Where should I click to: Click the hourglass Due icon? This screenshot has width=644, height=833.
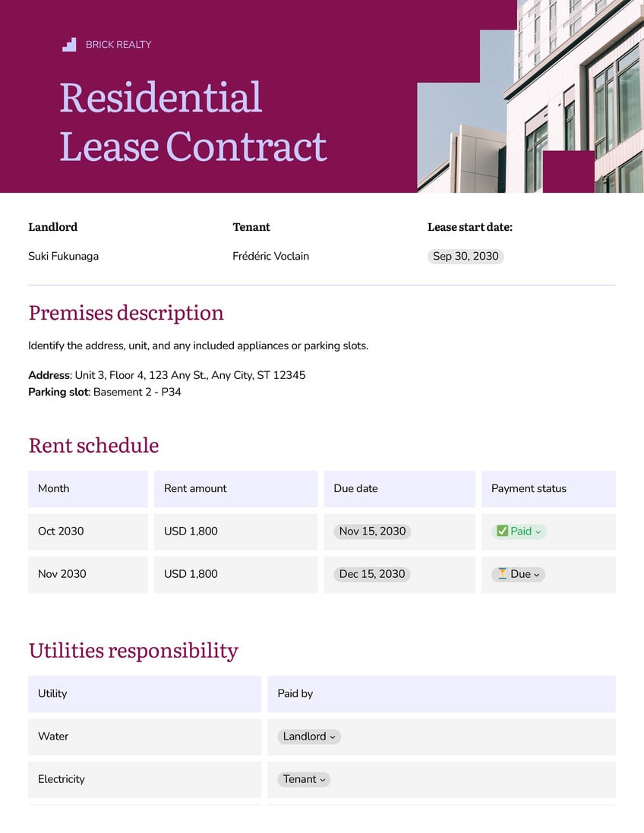[502, 574]
